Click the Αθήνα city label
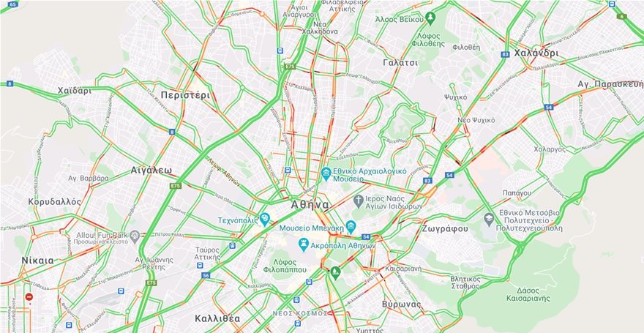Screen dimensions: 644x333 [x=310, y=204]
